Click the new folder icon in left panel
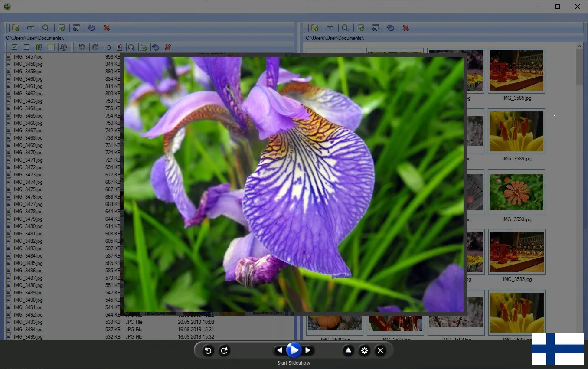Image resolution: width=588 pixels, height=369 pixels. click(x=16, y=28)
